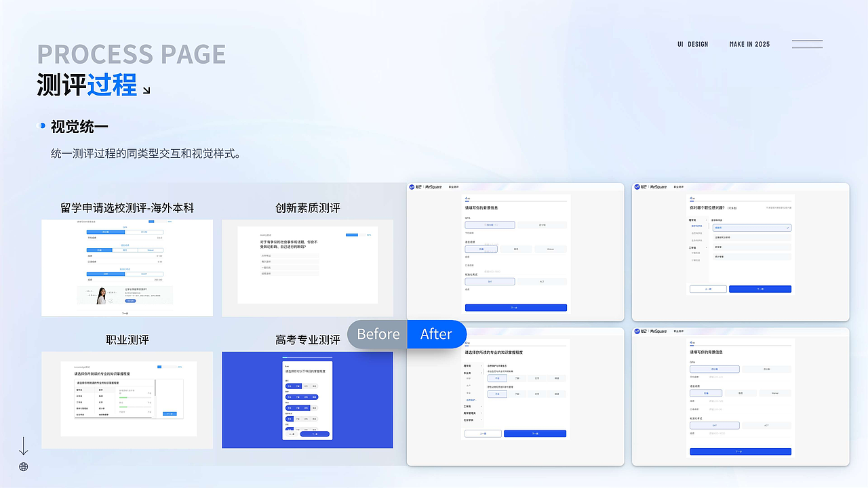Viewport: 868px width, 488px height.
Task: Click the blue 下一步 button in the background info form
Action: (x=516, y=308)
